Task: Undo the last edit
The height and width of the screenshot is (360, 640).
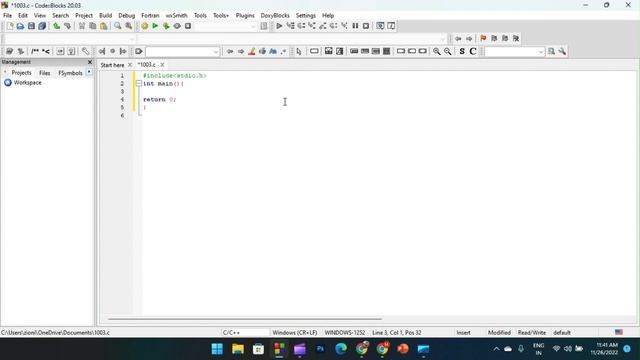Action: pyautogui.click(x=57, y=26)
